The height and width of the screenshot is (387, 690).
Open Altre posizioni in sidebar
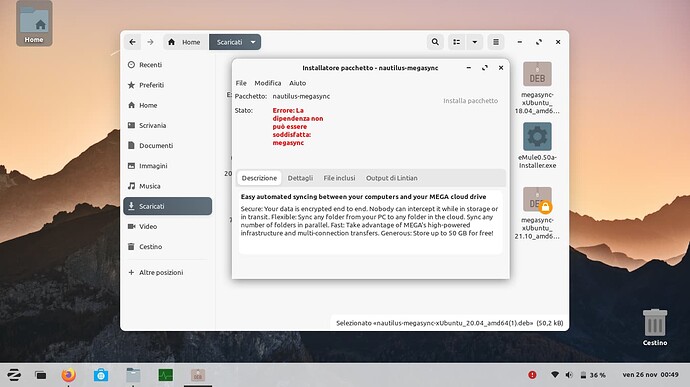(x=168, y=273)
